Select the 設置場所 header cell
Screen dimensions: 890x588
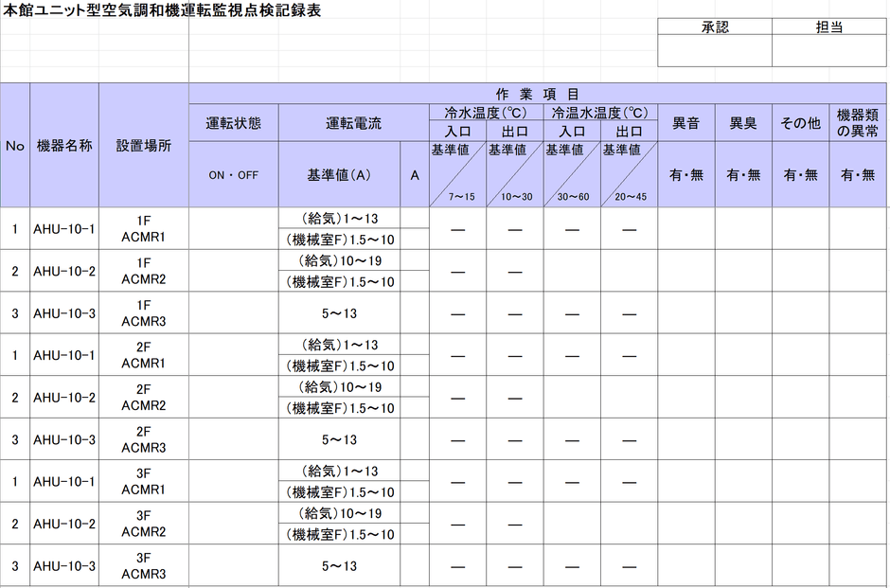pyautogui.click(x=144, y=145)
